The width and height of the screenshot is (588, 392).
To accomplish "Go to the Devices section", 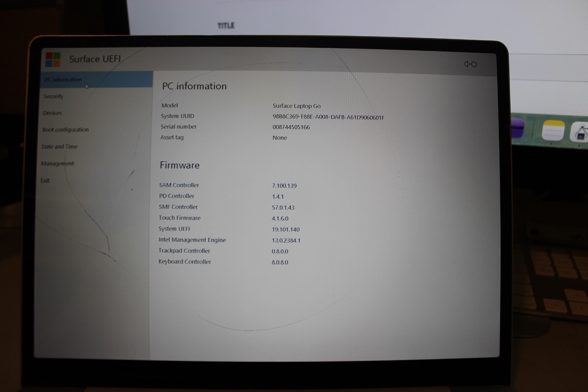I will pos(52,113).
